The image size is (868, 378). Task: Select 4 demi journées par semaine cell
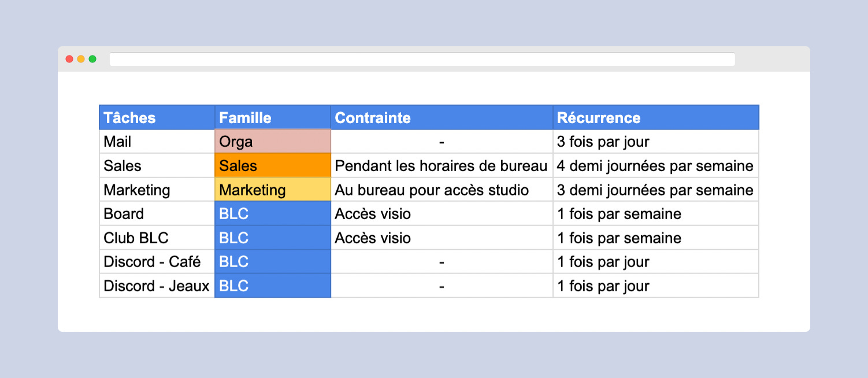coord(656,166)
